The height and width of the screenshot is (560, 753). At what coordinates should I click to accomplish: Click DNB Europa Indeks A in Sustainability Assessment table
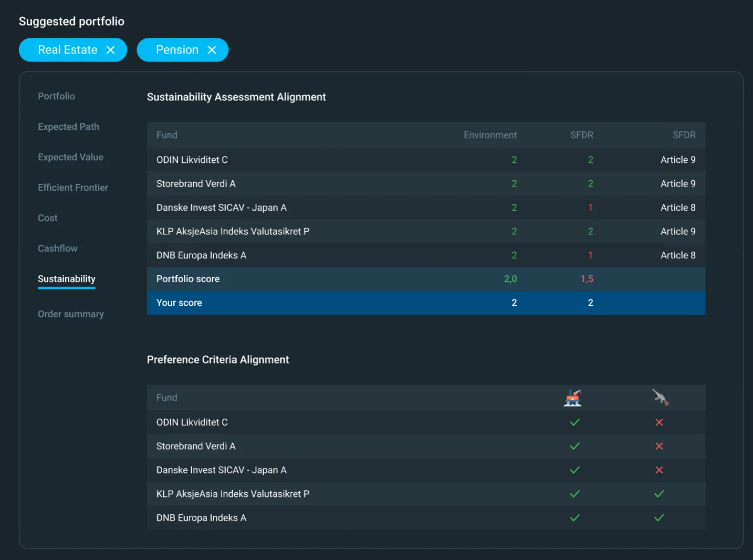tap(201, 255)
